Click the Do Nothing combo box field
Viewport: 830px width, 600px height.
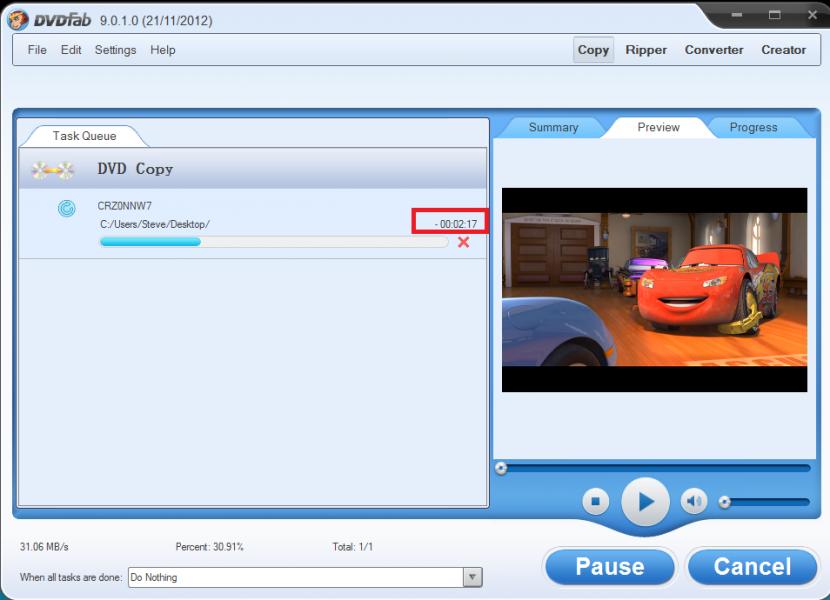click(305, 577)
